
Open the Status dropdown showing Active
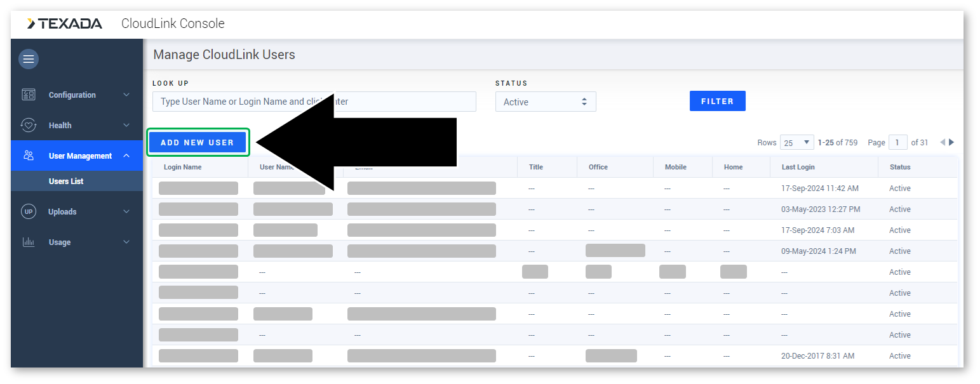(546, 102)
